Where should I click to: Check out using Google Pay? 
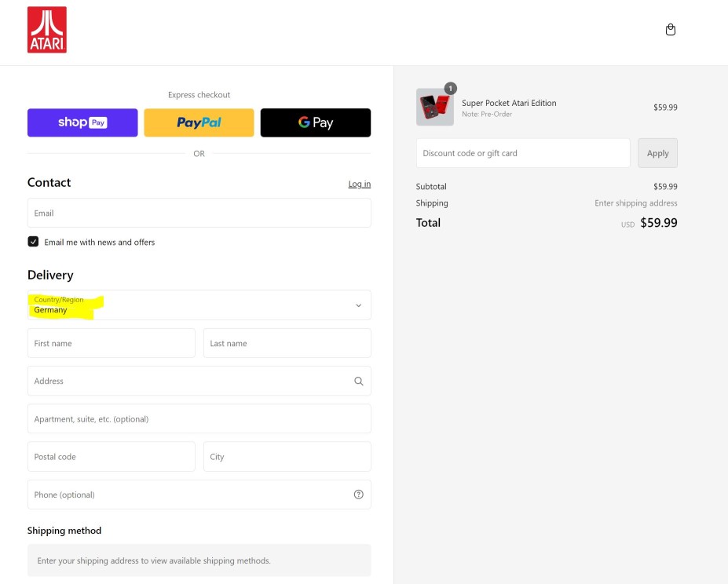point(316,122)
